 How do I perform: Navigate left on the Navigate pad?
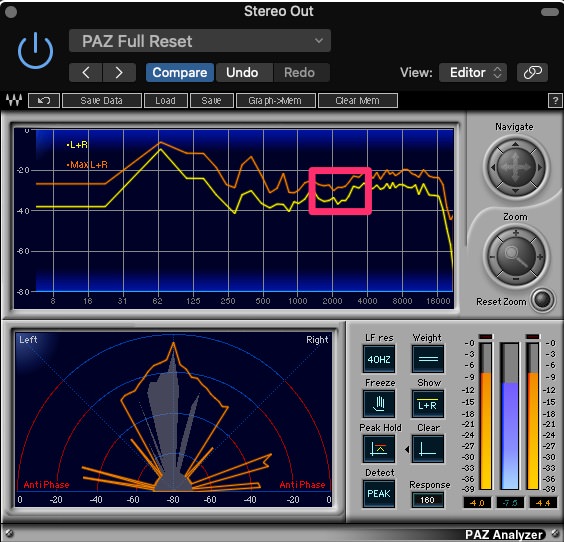493,167
